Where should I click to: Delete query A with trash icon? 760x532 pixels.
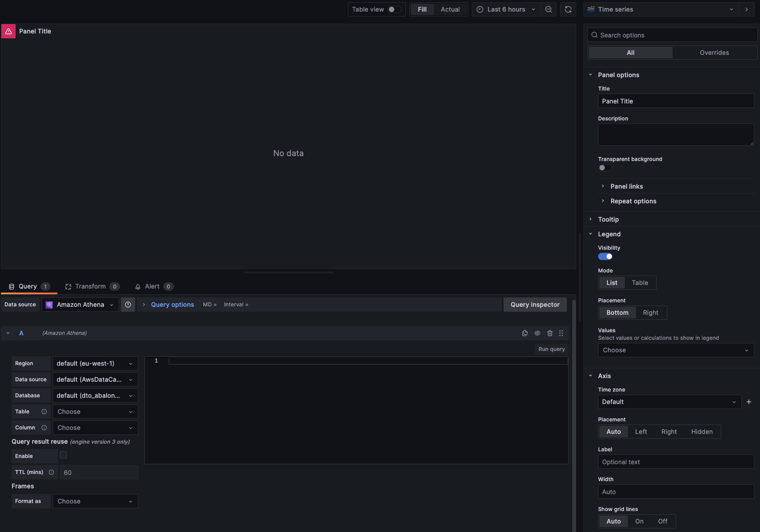click(x=550, y=333)
